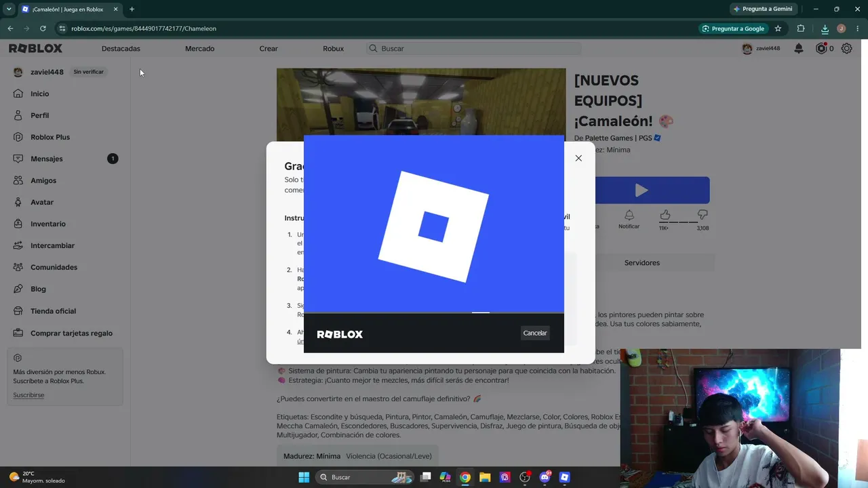The height and width of the screenshot is (488, 868).
Task: Click the blue Play button for Camaleón
Action: click(x=642, y=190)
